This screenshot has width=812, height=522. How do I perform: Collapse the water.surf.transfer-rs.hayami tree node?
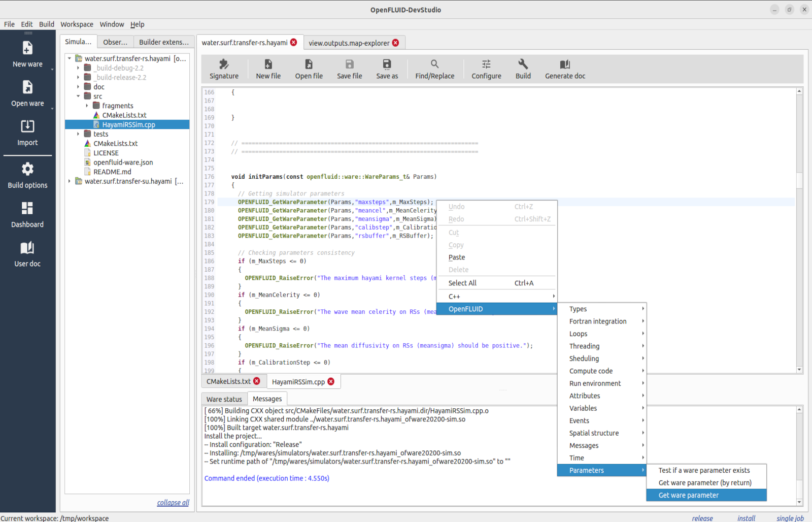[x=70, y=58]
